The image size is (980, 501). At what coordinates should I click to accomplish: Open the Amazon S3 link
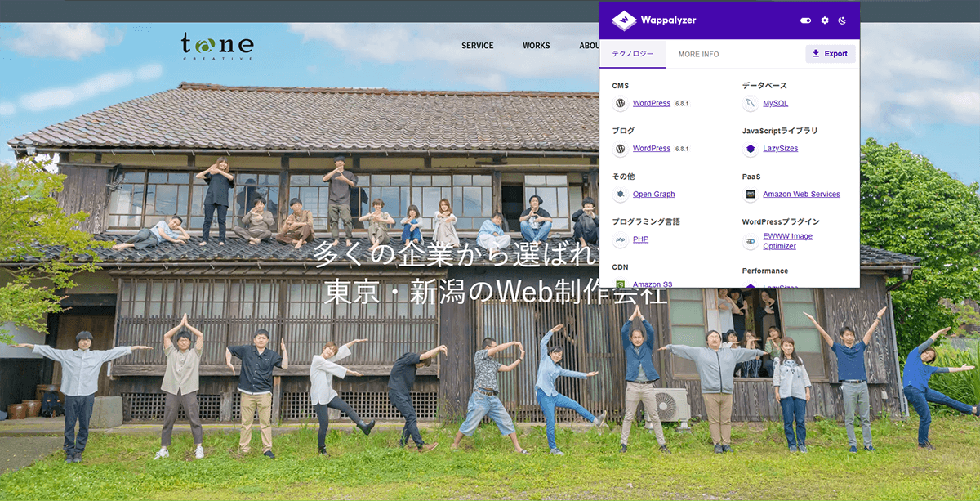pyautogui.click(x=653, y=284)
